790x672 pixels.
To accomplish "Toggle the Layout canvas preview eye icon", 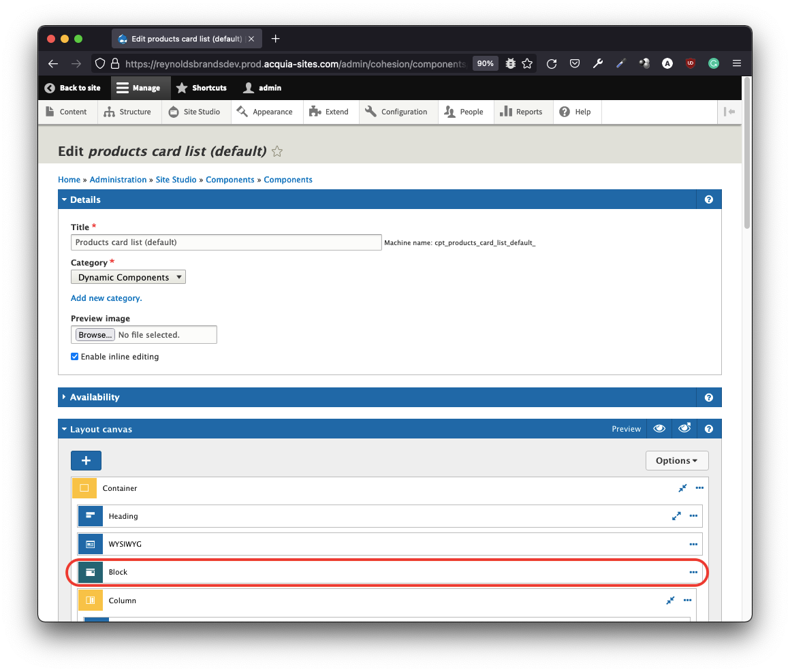I will (x=659, y=429).
